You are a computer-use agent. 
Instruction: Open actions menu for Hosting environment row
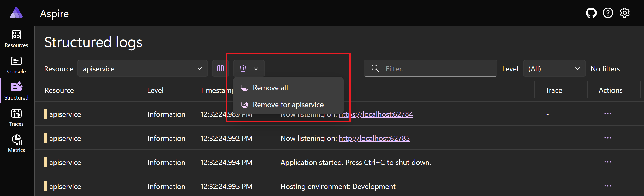(x=608, y=186)
